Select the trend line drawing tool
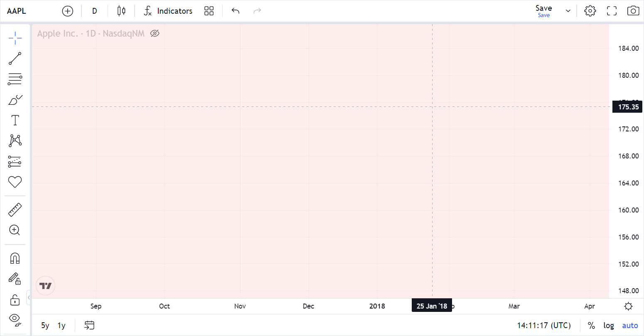The width and height of the screenshot is (644, 336). coord(15,59)
